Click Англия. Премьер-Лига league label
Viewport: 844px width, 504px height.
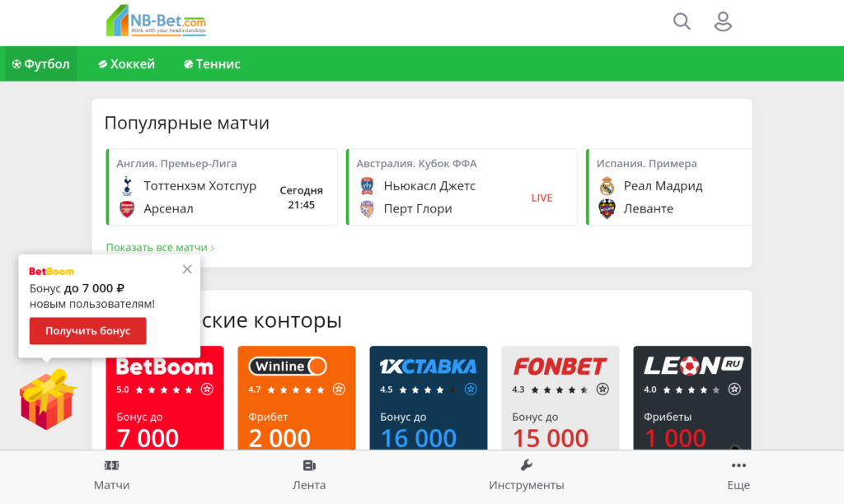[x=176, y=164]
